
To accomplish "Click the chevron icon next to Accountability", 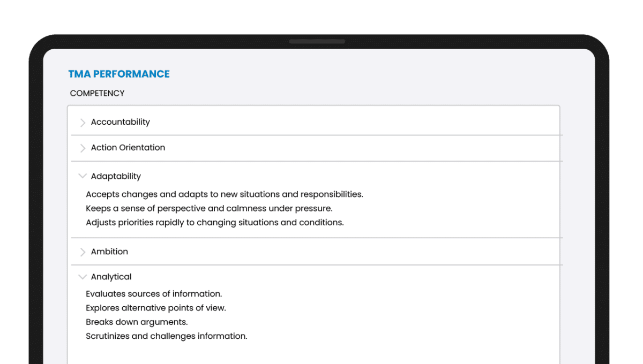I will pyautogui.click(x=83, y=122).
